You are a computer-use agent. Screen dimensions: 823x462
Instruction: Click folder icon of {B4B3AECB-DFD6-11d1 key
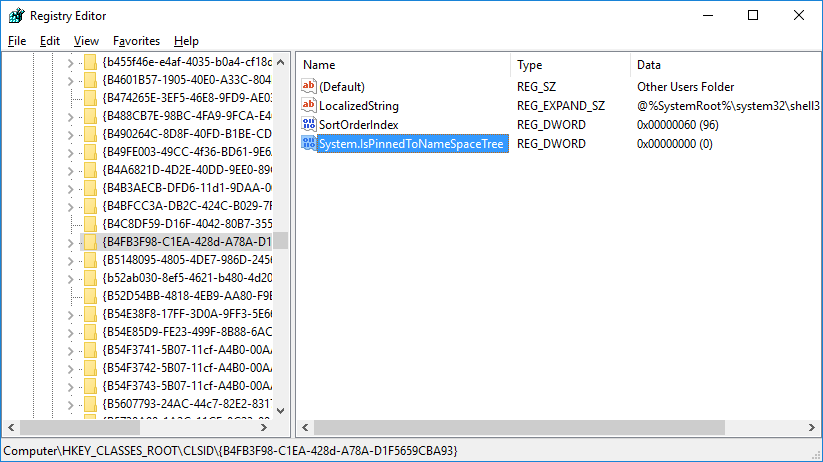pyautogui.click(x=90, y=188)
